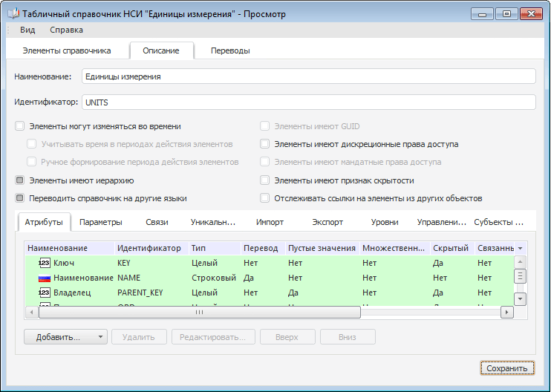
Task: Click the Перевод column header
Action: coord(263,248)
